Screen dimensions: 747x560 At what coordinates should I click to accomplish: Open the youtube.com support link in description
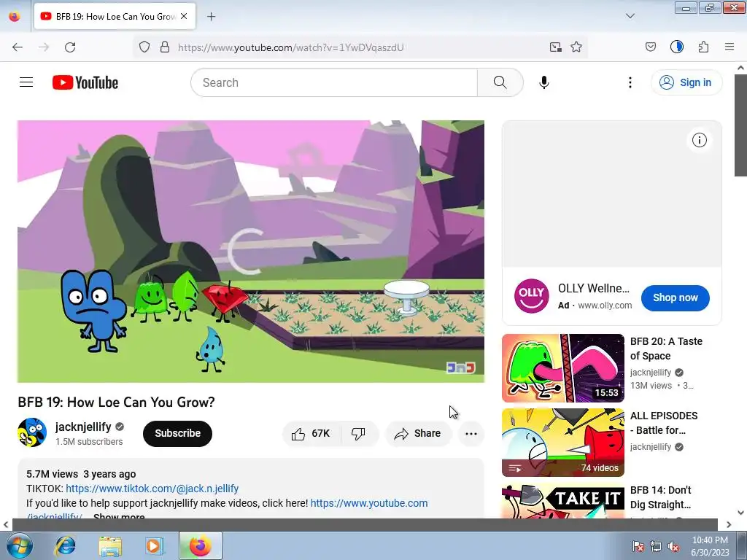pos(369,503)
